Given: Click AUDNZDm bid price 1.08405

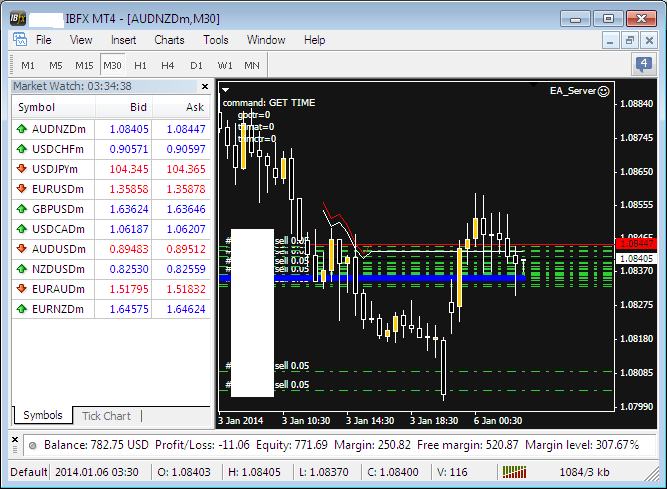Looking at the screenshot, I should (129, 129).
